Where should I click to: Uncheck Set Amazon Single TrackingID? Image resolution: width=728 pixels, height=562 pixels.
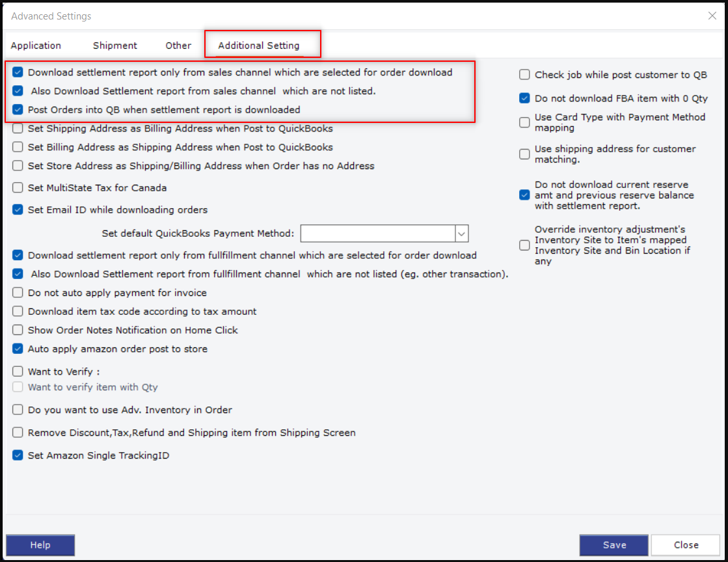[x=18, y=455]
